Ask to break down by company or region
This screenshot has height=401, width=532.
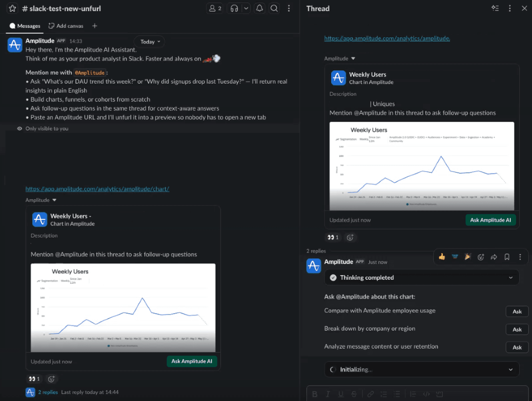point(517,330)
